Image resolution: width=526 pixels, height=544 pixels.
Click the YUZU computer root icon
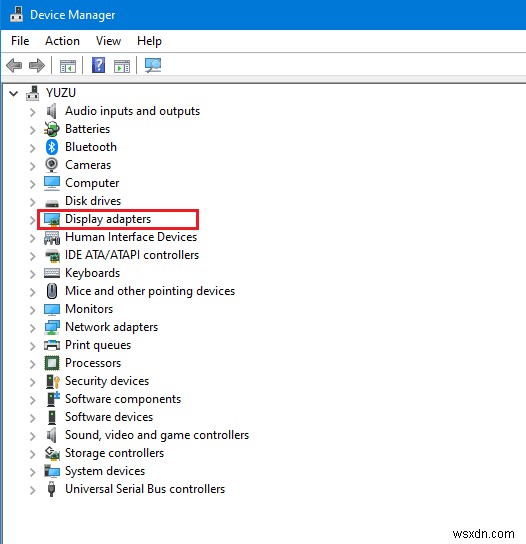coord(33,93)
